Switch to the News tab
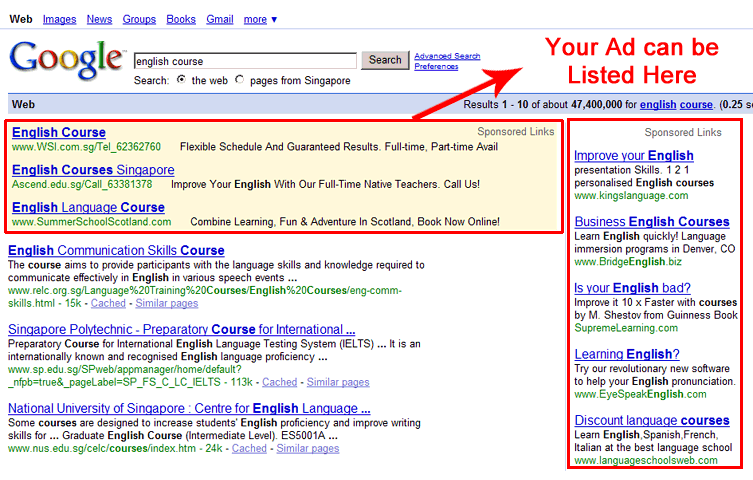 (x=99, y=20)
